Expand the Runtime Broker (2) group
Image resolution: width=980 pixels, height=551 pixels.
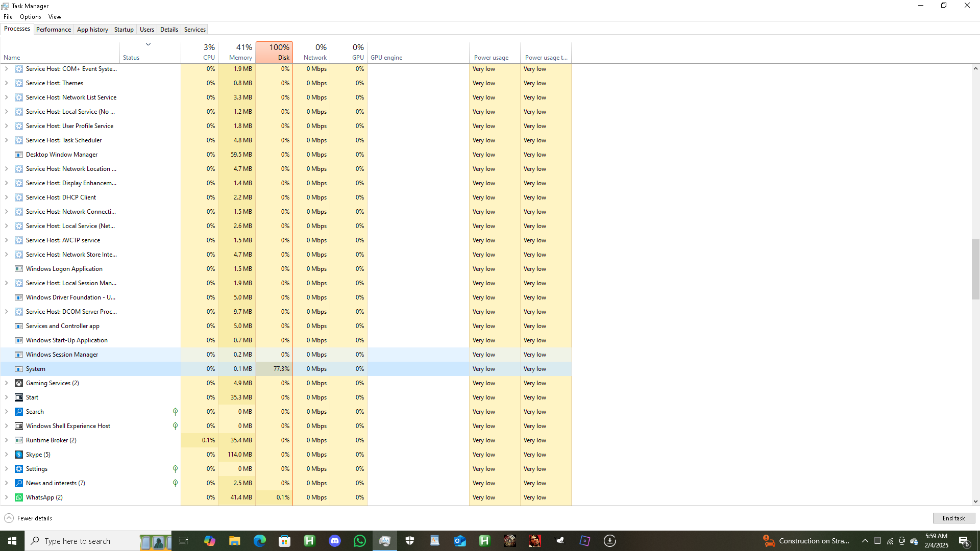click(6, 440)
